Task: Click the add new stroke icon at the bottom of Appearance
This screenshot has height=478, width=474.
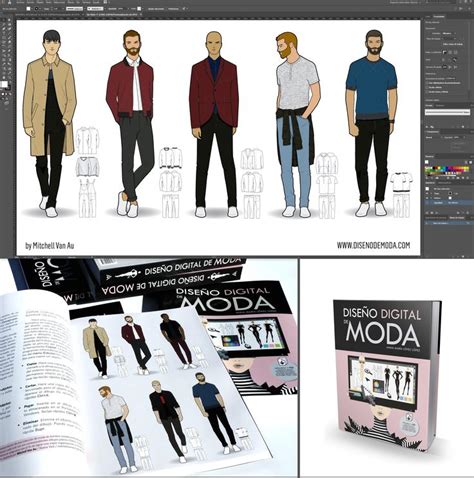Action: coord(427,213)
